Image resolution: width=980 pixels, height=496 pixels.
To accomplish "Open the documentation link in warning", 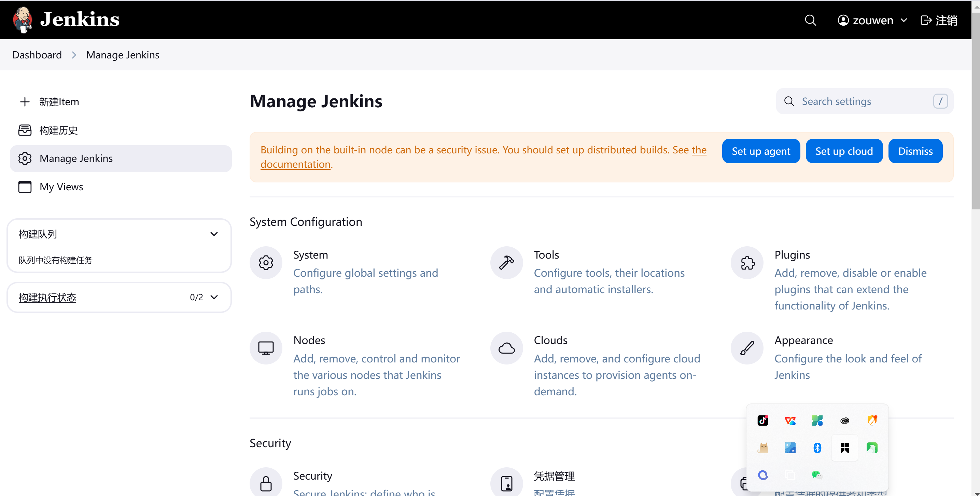I will coord(296,164).
